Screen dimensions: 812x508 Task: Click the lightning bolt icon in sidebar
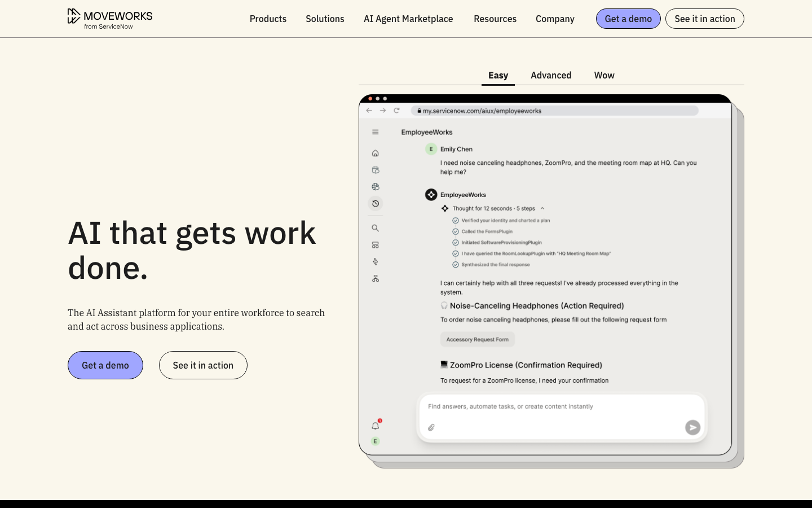point(376,261)
